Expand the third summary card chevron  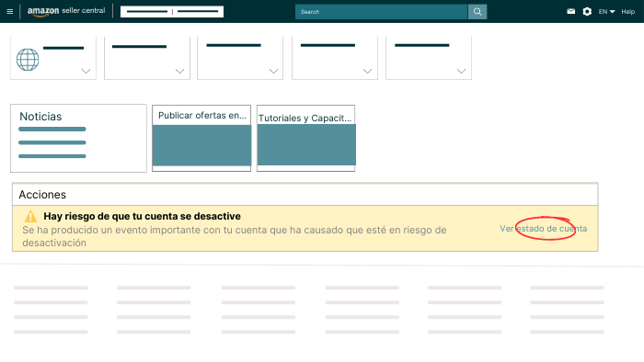[x=273, y=71]
